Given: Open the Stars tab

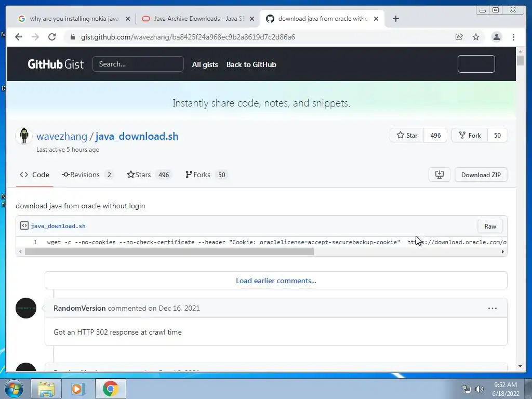Looking at the screenshot, I should point(149,175).
